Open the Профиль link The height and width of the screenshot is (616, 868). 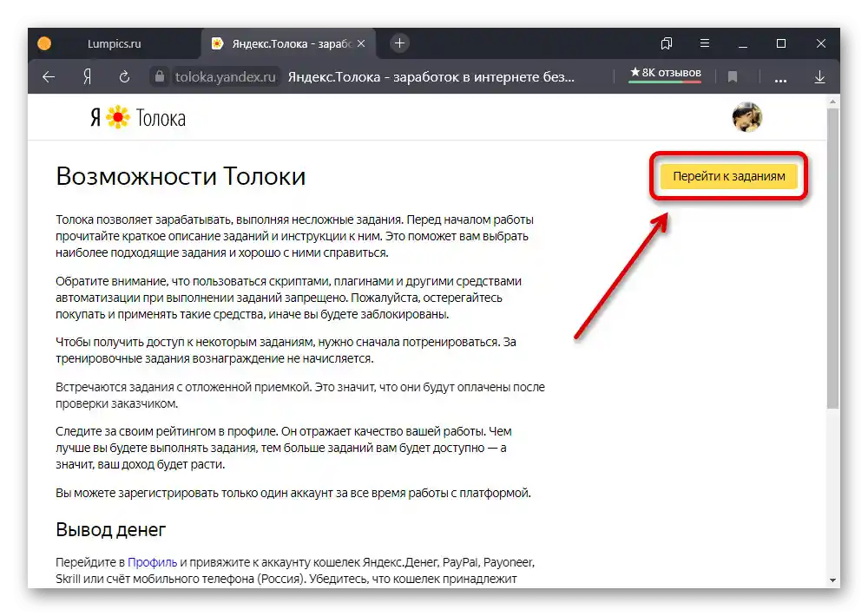pos(152,562)
